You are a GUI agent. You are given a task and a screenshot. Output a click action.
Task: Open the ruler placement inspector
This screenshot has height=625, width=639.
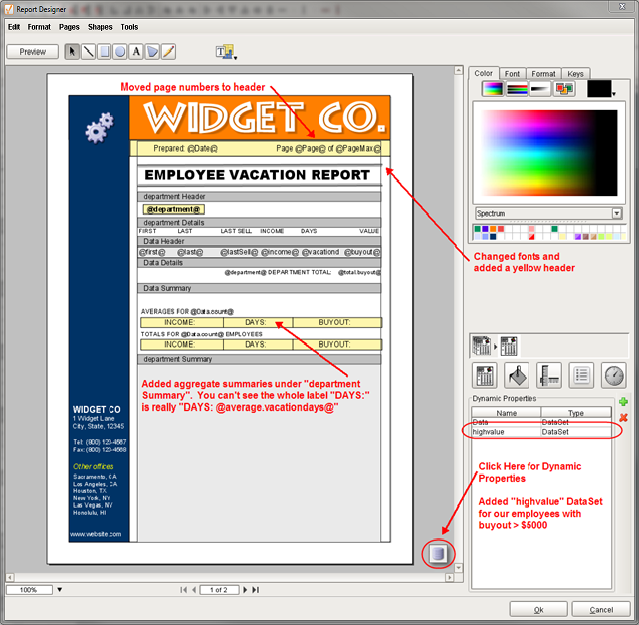[x=549, y=375]
